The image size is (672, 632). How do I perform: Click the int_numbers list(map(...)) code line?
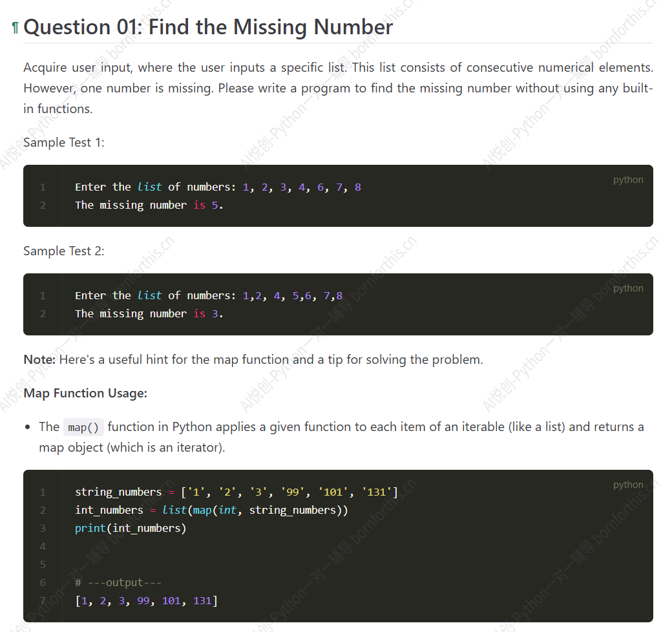tap(212, 510)
